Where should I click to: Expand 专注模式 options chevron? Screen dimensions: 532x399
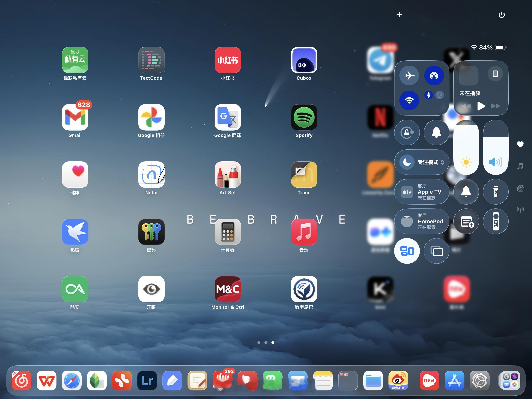(442, 162)
